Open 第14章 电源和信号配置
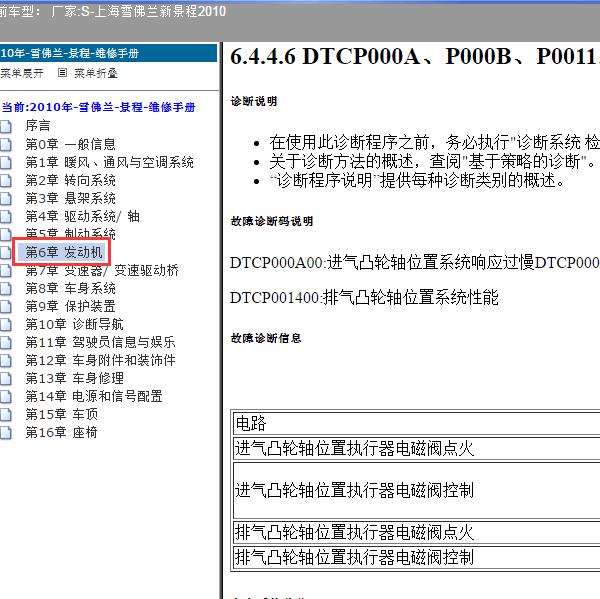Image resolution: width=600 pixels, height=599 pixels. pyautogui.click(x=94, y=397)
